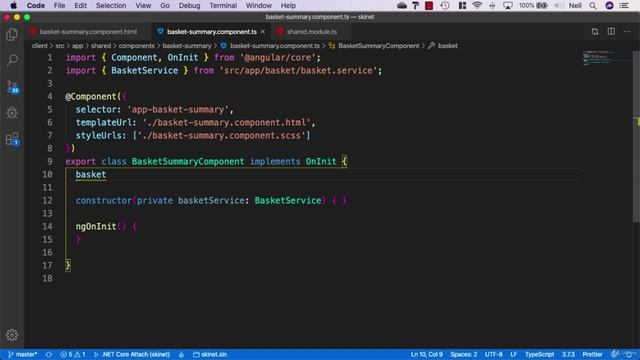
Task: Open the editor More Actions ellipsis
Action: [627, 31]
